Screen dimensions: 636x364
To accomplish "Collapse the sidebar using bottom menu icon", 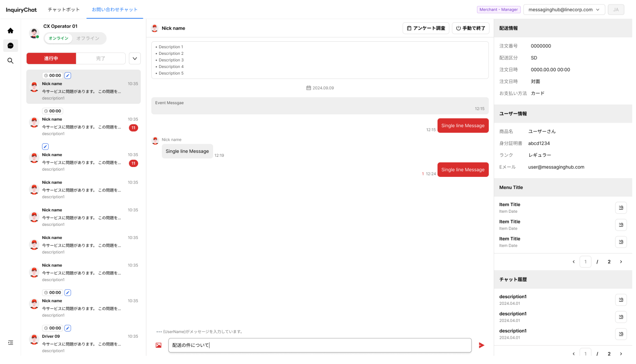I will point(11,342).
